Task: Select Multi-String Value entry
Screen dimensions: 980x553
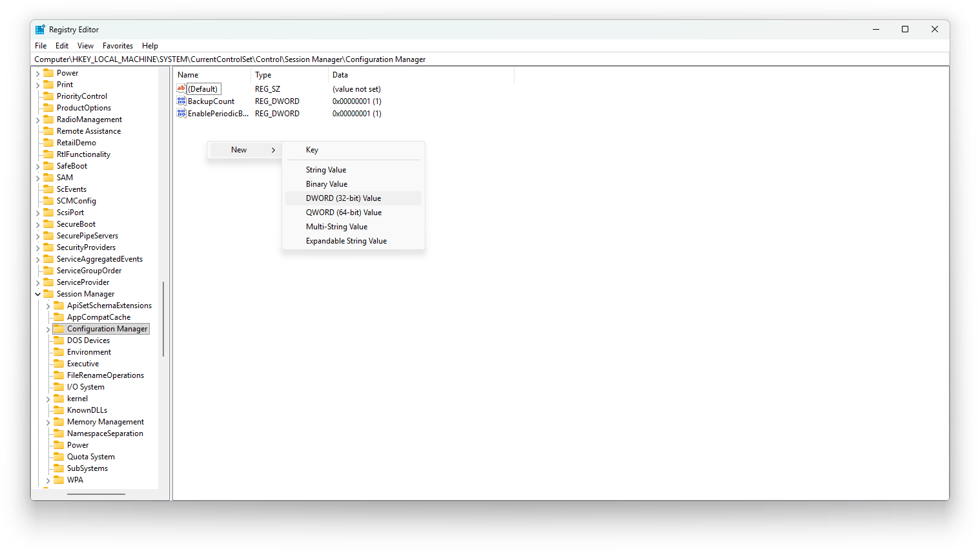Action: click(x=353, y=227)
